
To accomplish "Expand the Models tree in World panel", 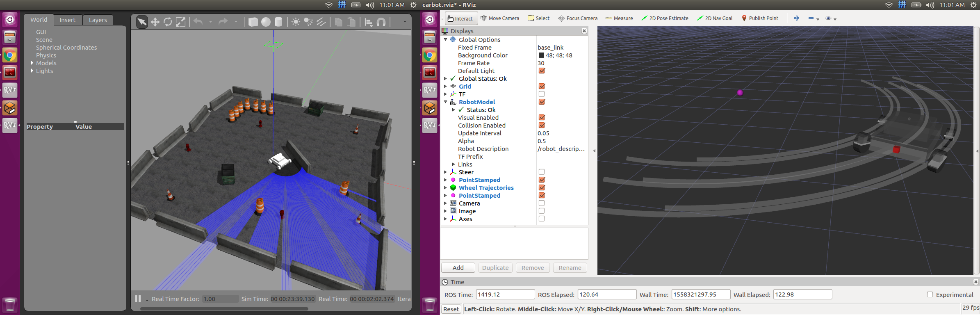I will [x=32, y=63].
